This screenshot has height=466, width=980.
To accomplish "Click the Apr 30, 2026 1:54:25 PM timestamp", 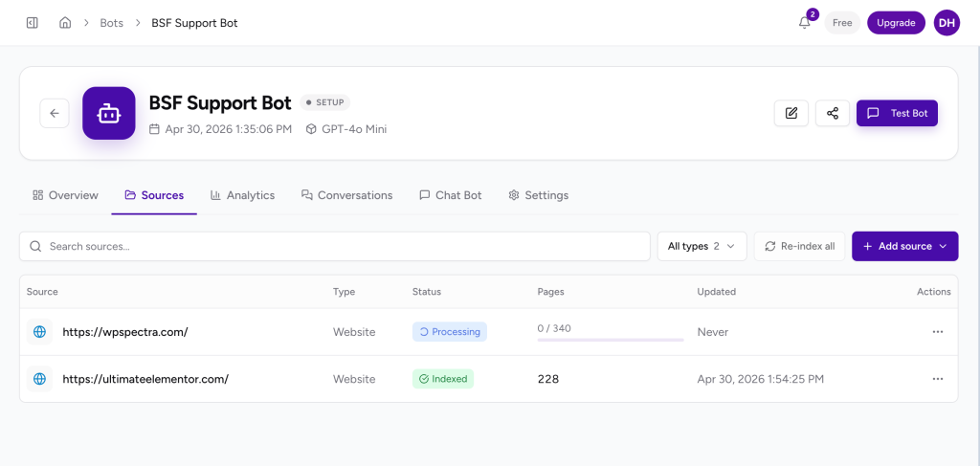I will [x=761, y=379].
